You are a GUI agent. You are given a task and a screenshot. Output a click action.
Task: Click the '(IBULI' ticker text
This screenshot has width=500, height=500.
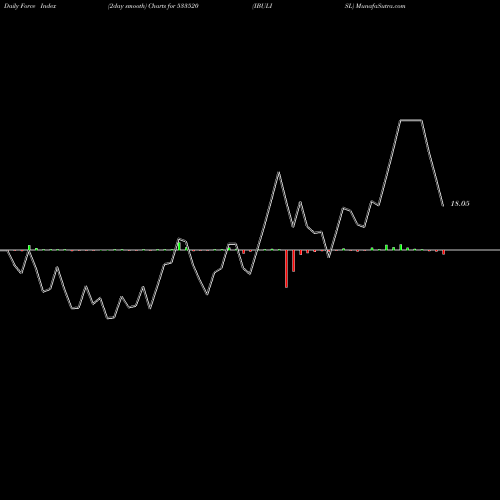[x=263, y=6]
